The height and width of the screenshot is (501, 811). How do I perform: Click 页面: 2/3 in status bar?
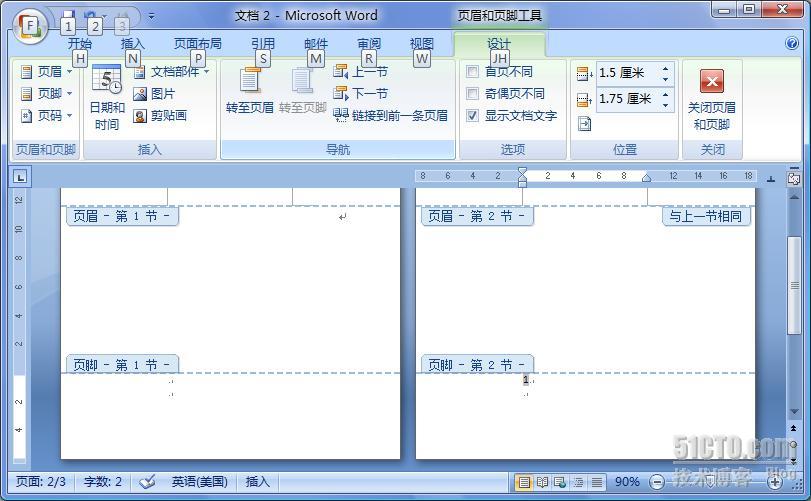tap(41, 482)
